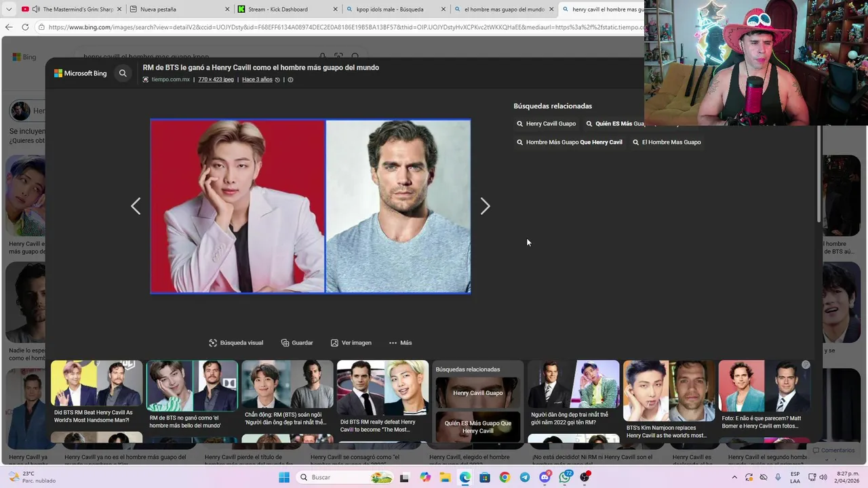Switch to the Nueva pestaña tab
This screenshot has height=488, width=868.
180,9
